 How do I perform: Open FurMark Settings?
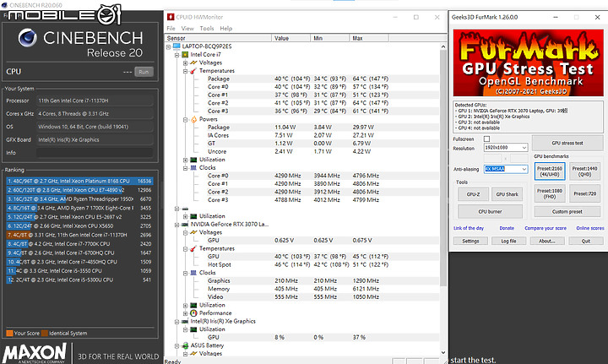(470, 241)
